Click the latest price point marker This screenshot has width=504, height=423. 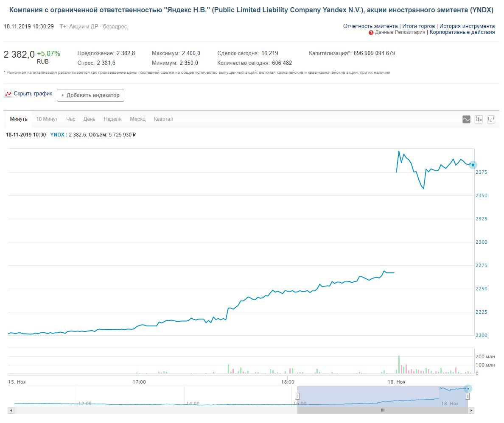(x=473, y=165)
